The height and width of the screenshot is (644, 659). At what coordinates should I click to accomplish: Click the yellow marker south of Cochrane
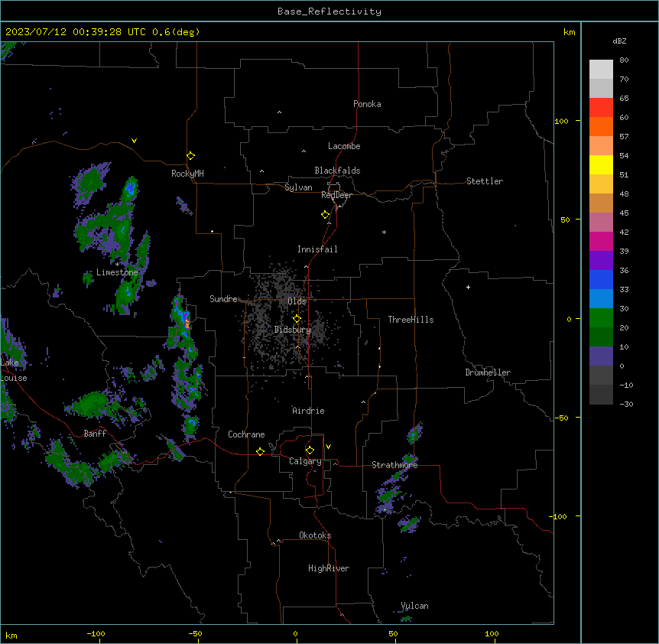tap(260, 451)
